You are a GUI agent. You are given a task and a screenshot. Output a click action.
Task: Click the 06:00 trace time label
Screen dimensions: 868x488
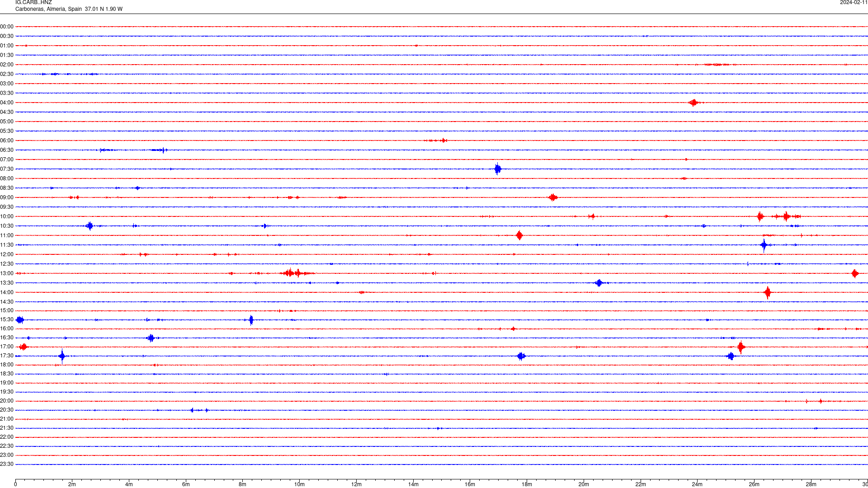pyautogui.click(x=7, y=141)
